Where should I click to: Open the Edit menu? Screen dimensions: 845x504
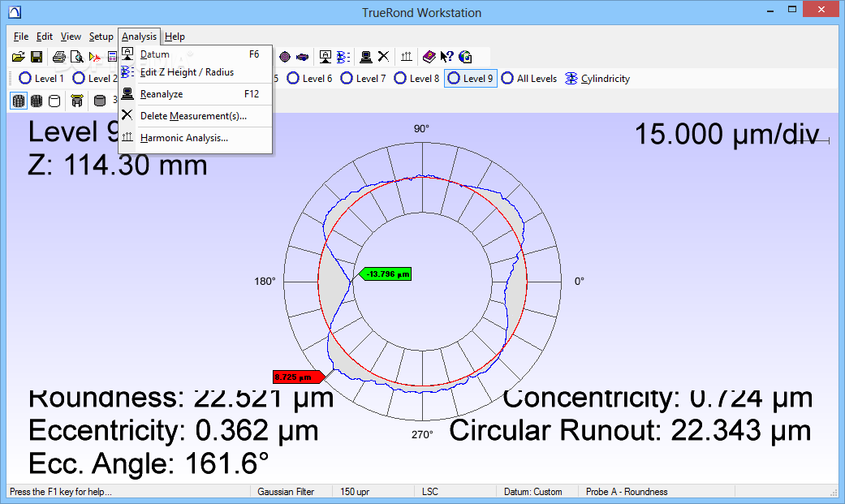(x=44, y=37)
